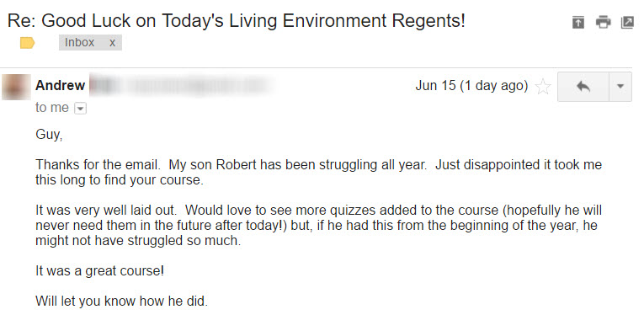Click the 'Will let you know how he did.' line
The height and width of the screenshot is (315, 644).
[121, 301]
